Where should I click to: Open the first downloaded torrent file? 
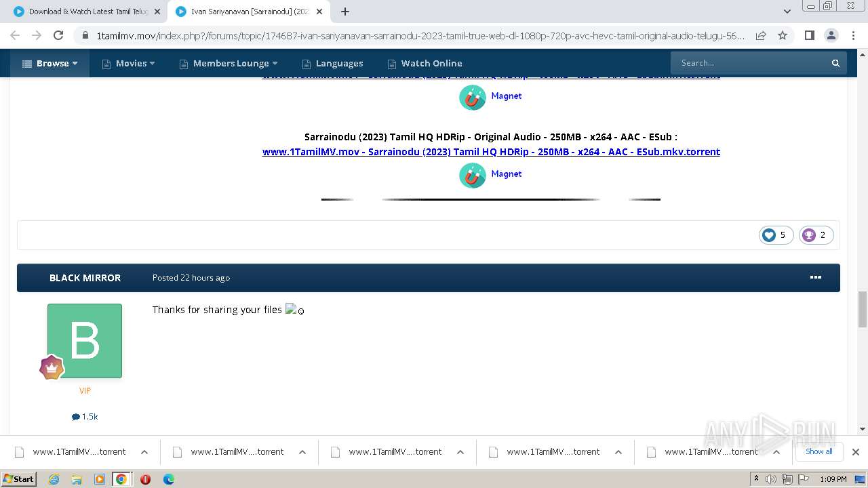pyautogui.click(x=71, y=452)
